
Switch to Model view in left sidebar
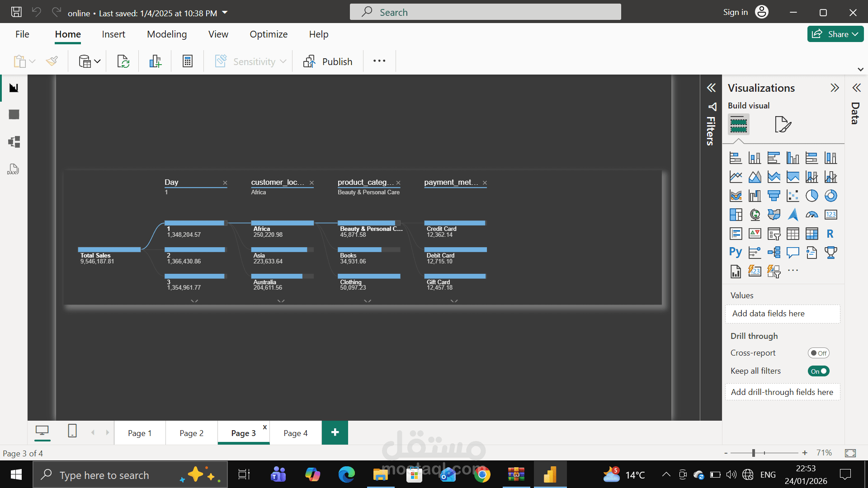pos(14,142)
